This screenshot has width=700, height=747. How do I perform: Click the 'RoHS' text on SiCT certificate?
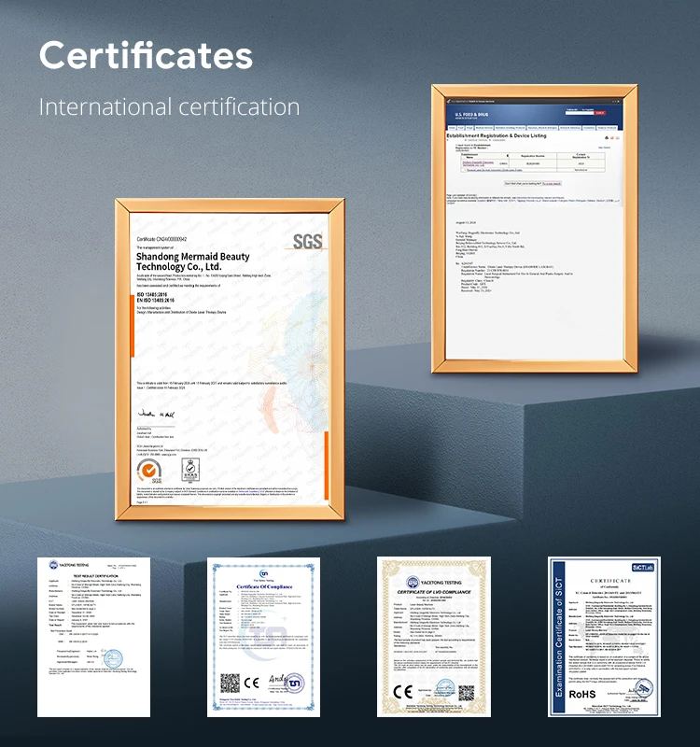pyautogui.click(x=581, y=694)
